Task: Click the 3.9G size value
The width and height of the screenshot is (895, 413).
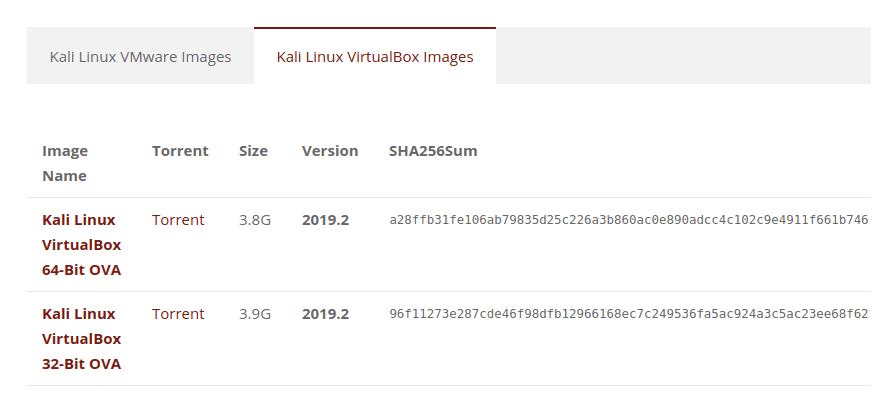Action: 255,314
